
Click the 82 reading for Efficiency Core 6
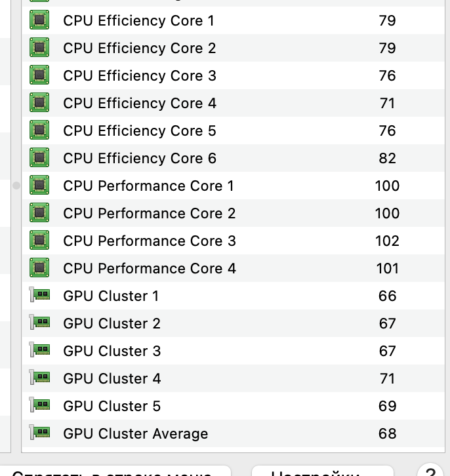coord(387,159)
